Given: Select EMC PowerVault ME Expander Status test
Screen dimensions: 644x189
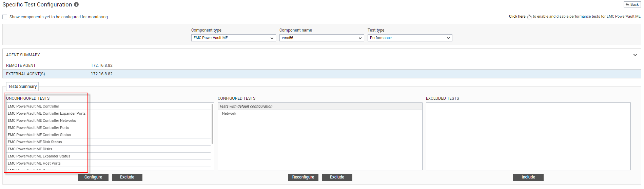Looking at the screenshot, I should click(x=109, y=156).
